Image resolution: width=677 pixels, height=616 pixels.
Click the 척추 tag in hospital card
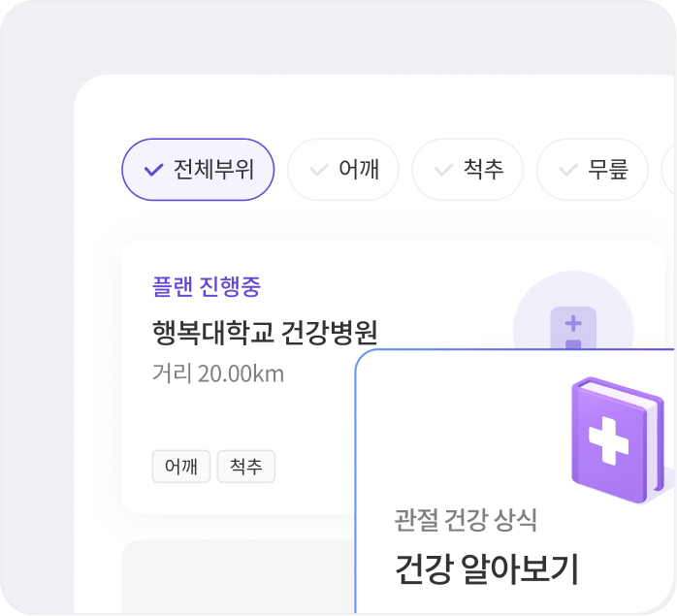(x=245, y=467)
